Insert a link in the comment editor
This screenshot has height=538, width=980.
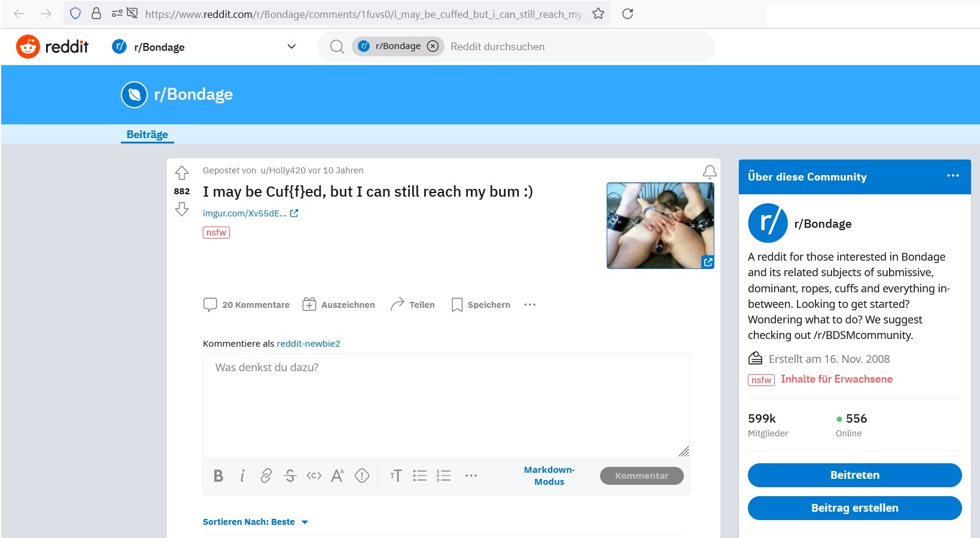pos(266,476)
